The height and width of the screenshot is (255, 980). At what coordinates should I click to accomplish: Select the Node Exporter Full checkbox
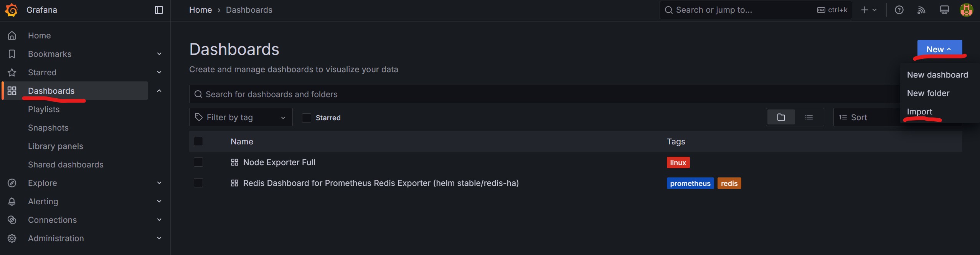click(198, 162)
